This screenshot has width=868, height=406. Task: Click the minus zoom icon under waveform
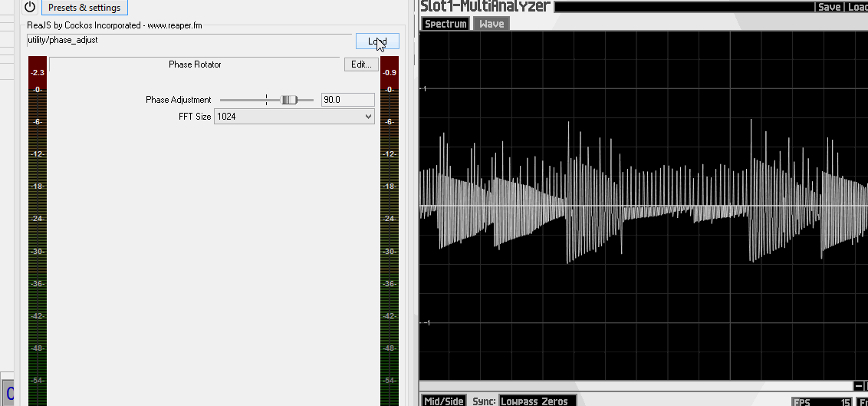(858, 386)
